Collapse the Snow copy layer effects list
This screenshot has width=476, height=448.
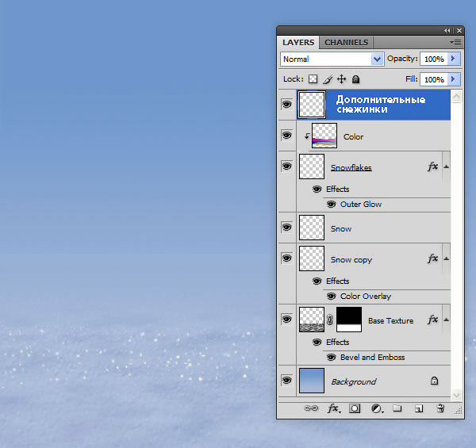(x=446, y=258)
